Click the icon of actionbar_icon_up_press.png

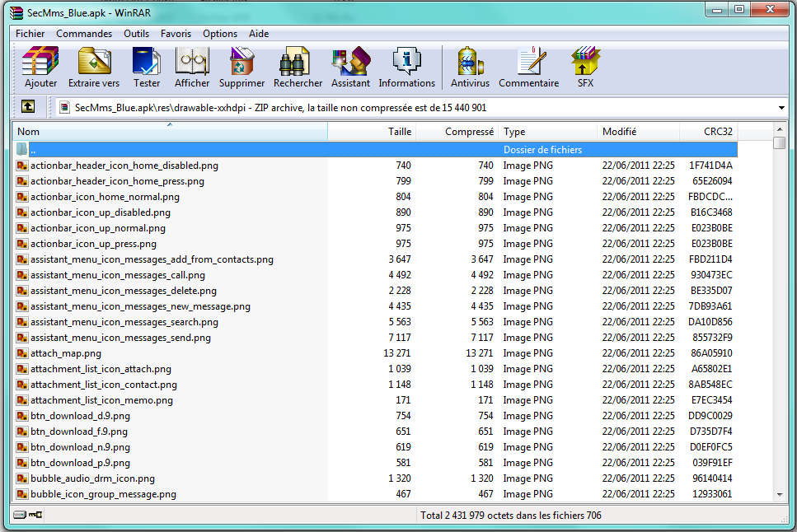[x=22, y=244]
